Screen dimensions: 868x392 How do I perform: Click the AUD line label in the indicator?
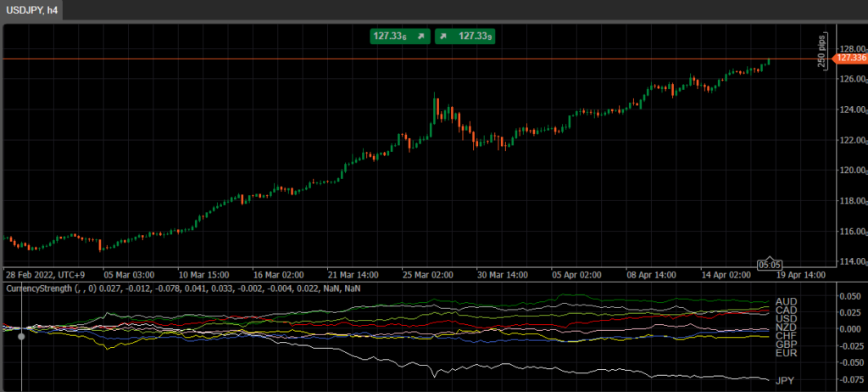787,301
